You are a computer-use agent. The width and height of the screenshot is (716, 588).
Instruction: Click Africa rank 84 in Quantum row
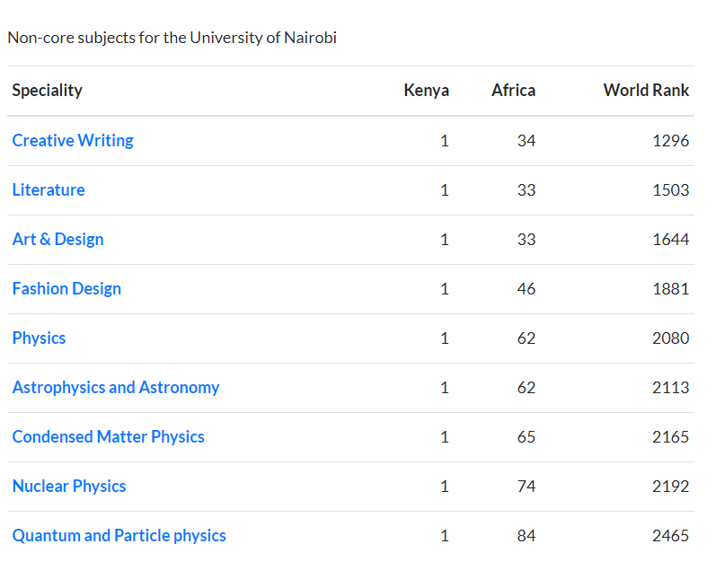click(x=526, y=536)
